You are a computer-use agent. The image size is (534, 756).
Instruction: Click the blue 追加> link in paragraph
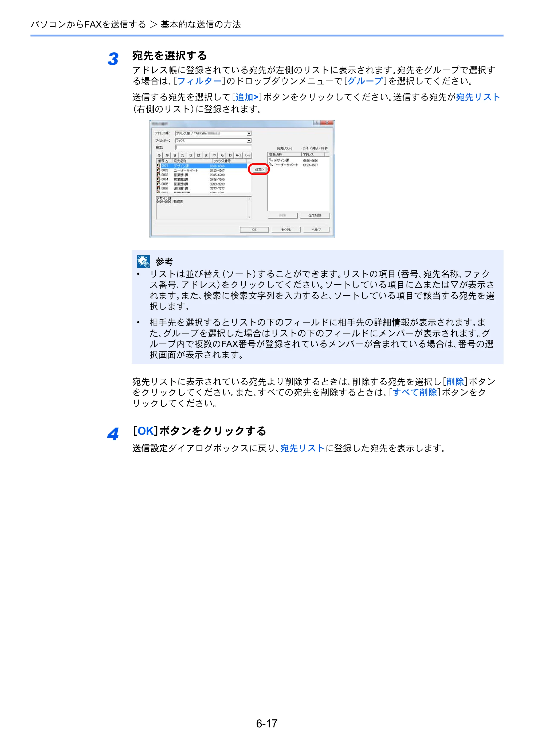point(247,97)
